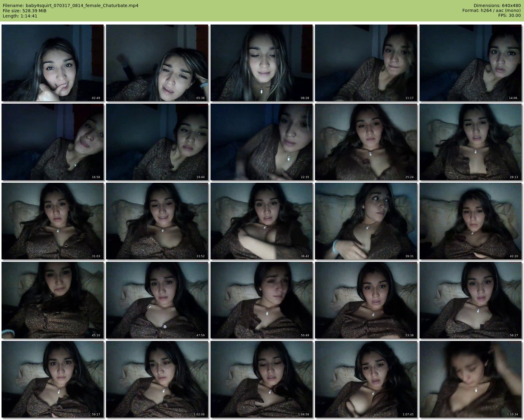Image resolution: width=524 pixels, height=420 pixels.
Task: Click the thumbnail marked 53:38
Action: 366,300
